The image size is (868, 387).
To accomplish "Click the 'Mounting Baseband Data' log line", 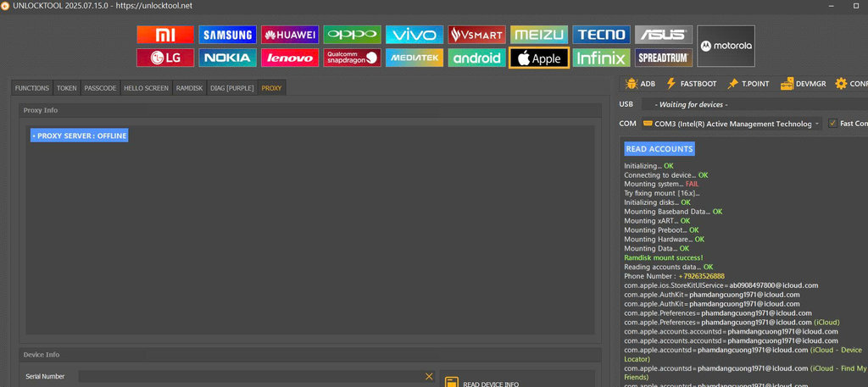I will pos(673,212).
